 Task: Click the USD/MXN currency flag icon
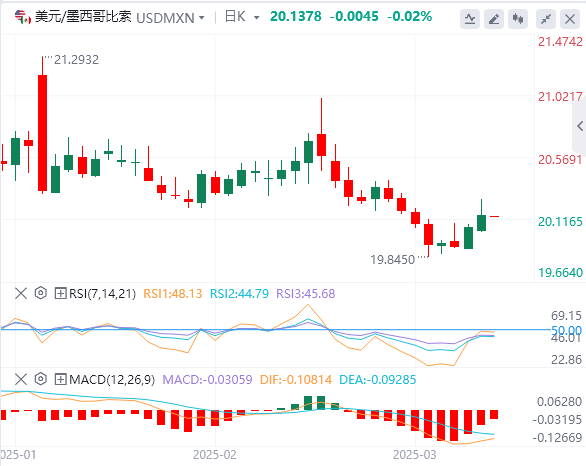(23, 17)
